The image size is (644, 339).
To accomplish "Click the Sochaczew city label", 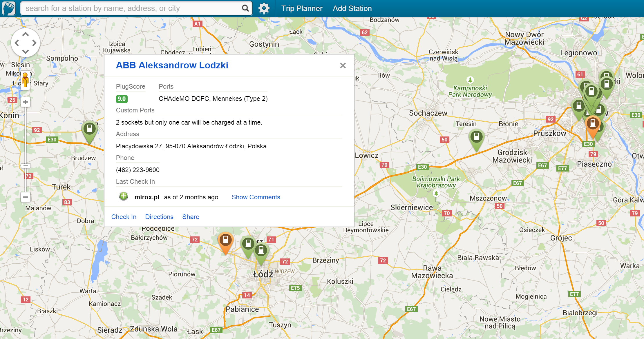I will 428,113.
